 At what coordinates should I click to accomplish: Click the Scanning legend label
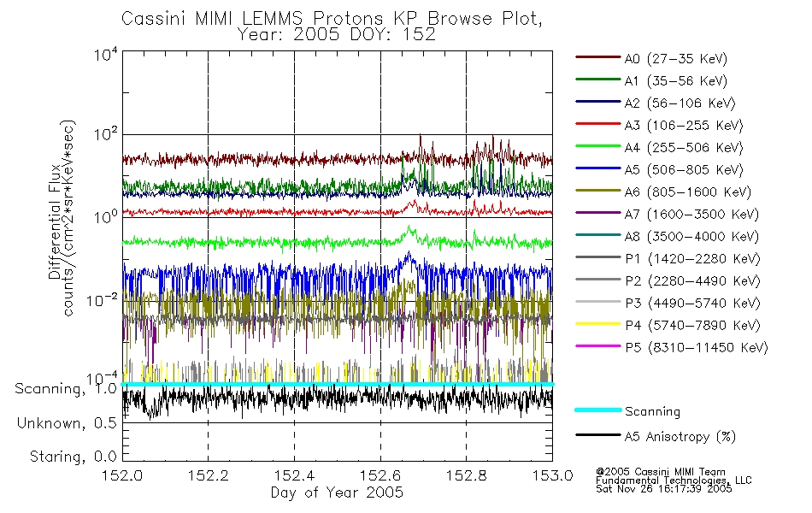(652, 412)
